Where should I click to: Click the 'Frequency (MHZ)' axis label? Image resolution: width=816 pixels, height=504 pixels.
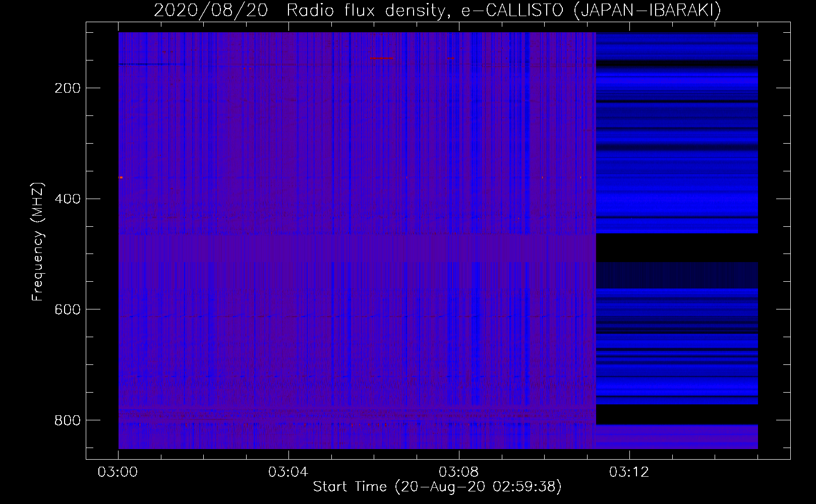coord(38,242)
